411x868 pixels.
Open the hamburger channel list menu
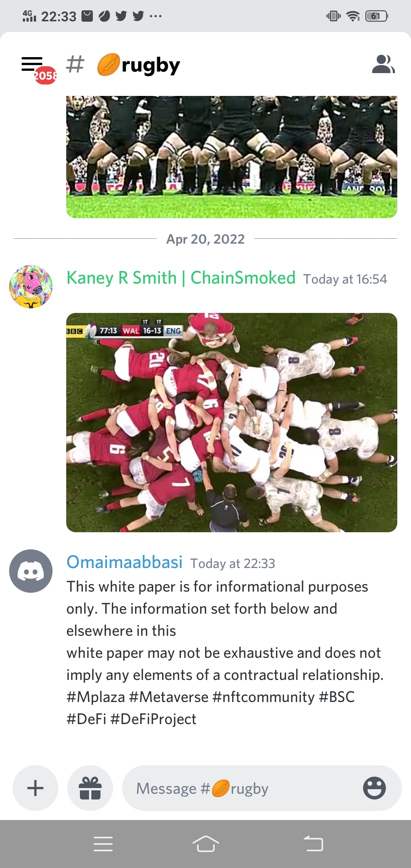click(32, 64)
